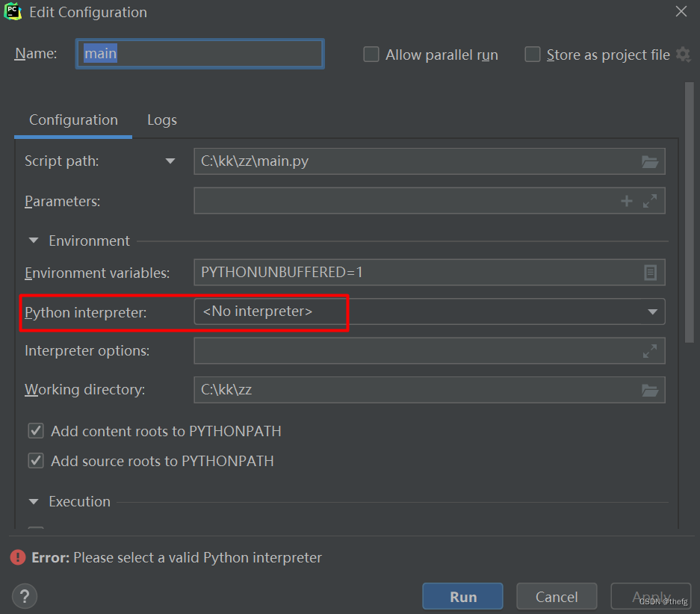Uncheck Add source roots to PYTHONPATH
This screenshot has width=700, height=614.
[36, 460]
